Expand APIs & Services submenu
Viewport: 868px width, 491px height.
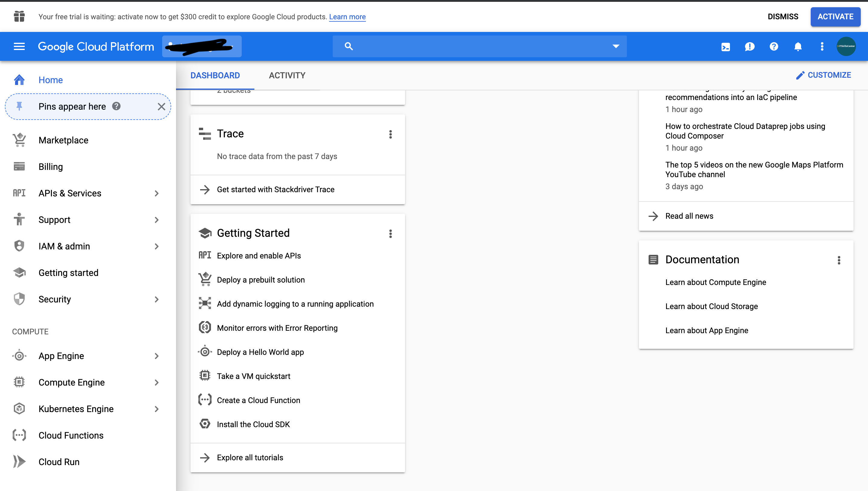(x=156, y=193)
